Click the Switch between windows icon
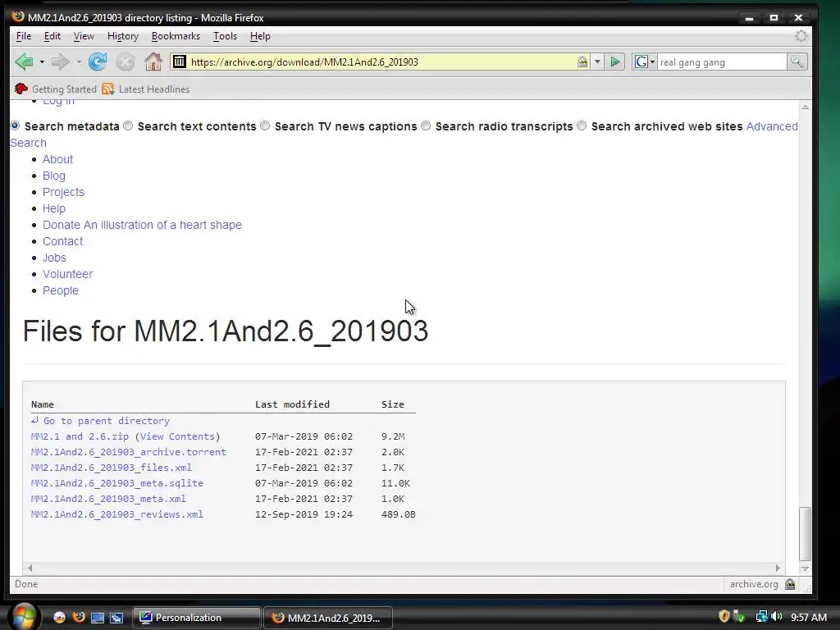 click(116, 618)
